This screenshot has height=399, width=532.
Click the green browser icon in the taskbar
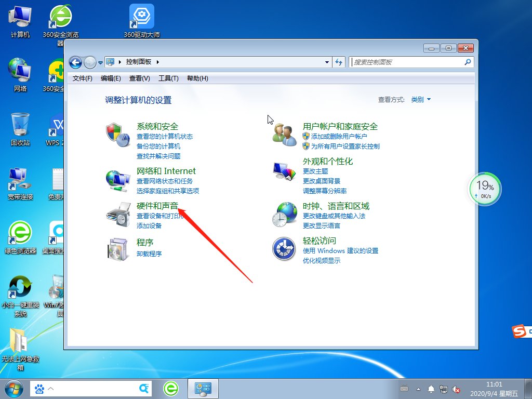click(171, 389)
